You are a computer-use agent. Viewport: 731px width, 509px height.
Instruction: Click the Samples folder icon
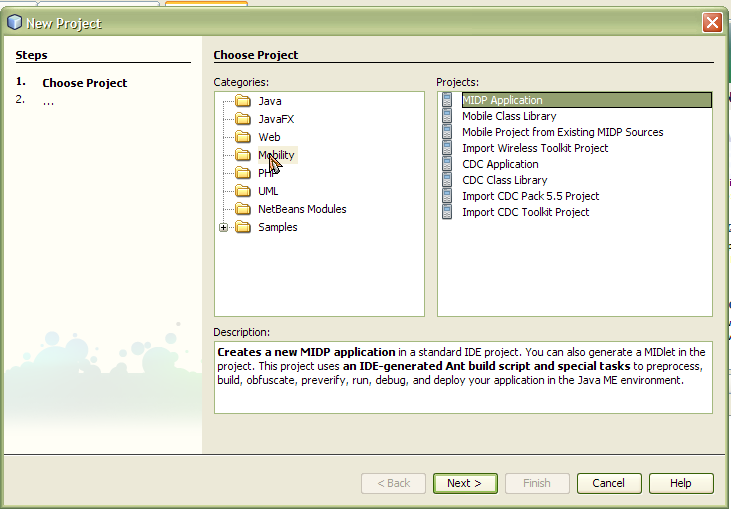[242, 227]
